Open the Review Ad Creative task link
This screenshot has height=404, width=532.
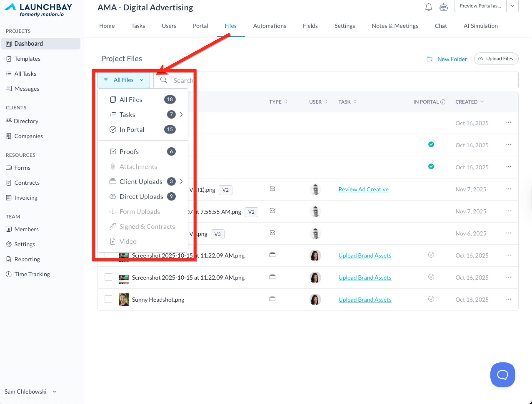(x=363, y=189)
